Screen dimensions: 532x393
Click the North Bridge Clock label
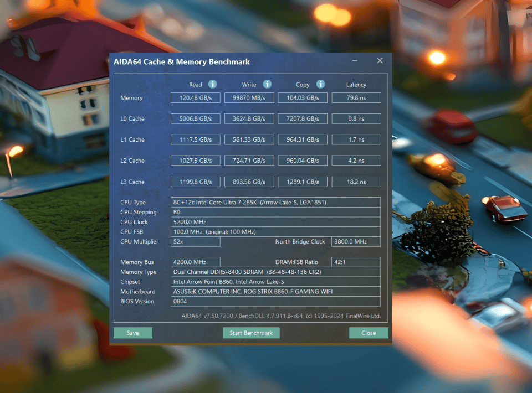[300, 241]
